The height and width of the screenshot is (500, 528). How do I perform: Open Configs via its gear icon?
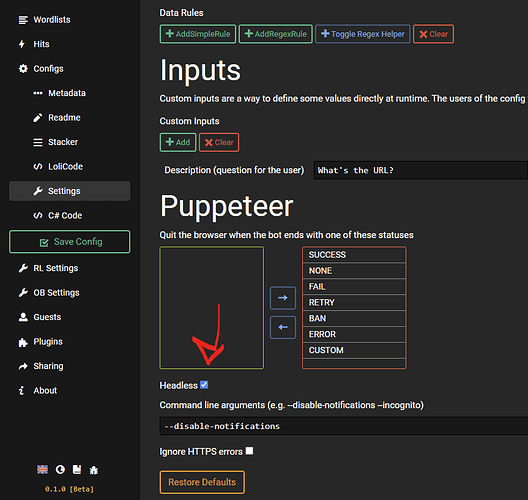click(23, 69)
